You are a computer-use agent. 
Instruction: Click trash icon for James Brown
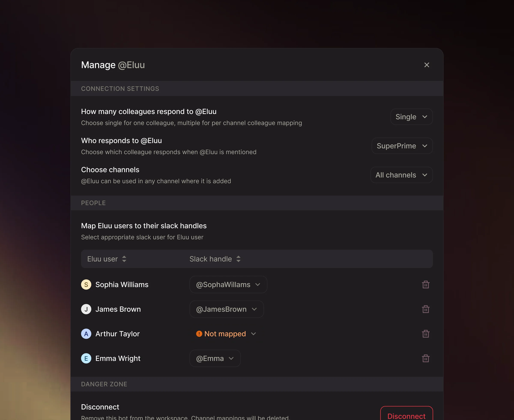(426, 309)
